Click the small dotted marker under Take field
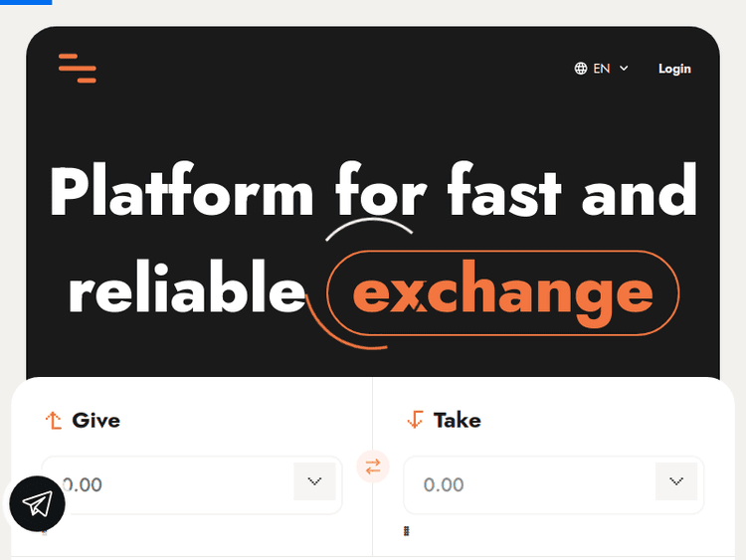Image resolution: width=746 pixels, height=560 pixels. click(x=407, y=531)
